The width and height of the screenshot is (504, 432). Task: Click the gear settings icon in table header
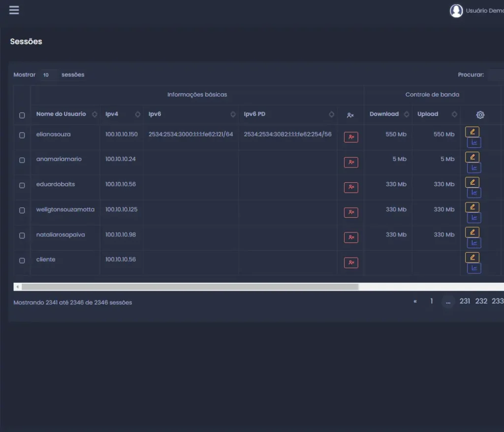[480, 115]
